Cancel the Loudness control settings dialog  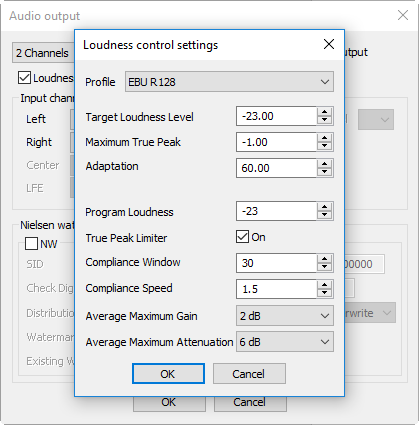[249, 374]
